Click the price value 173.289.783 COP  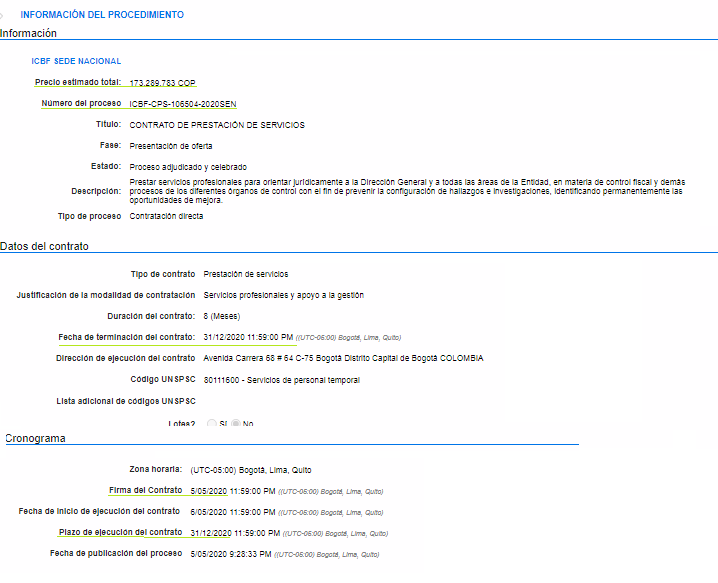(x=163, y=83)
